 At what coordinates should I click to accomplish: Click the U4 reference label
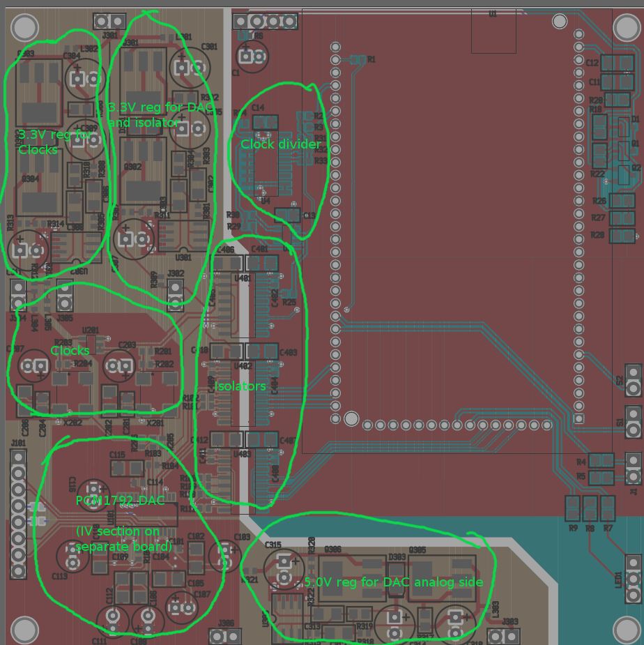(x=266, y=201)
